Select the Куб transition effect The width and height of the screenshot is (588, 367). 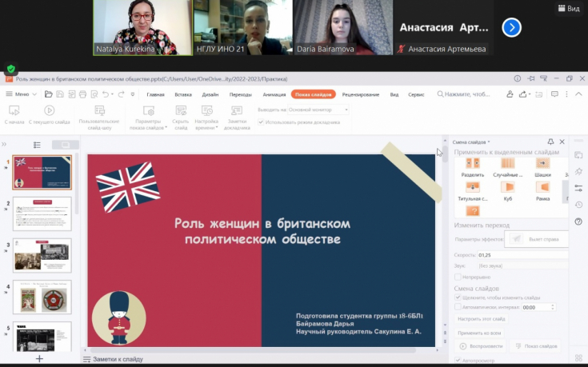click(508, 191)
